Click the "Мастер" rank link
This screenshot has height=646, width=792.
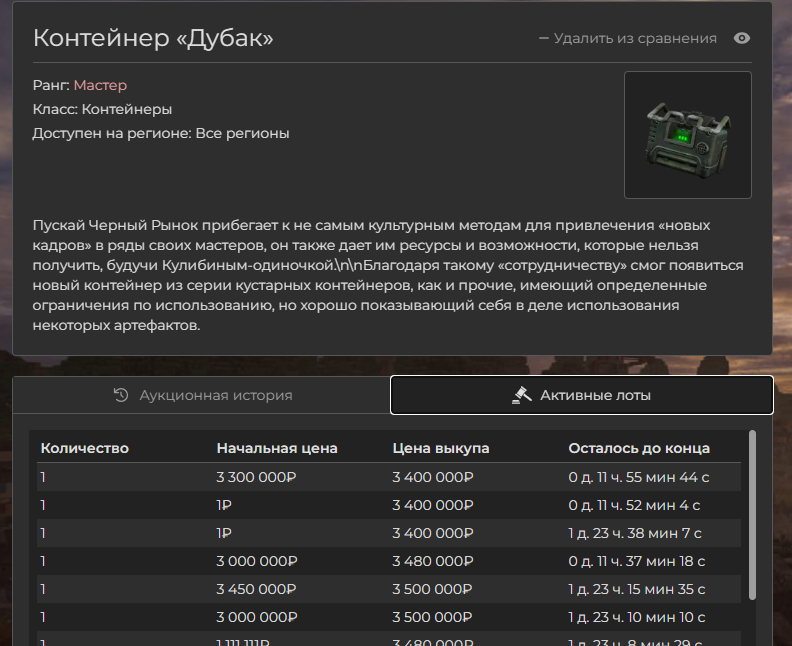pos(100,86)
